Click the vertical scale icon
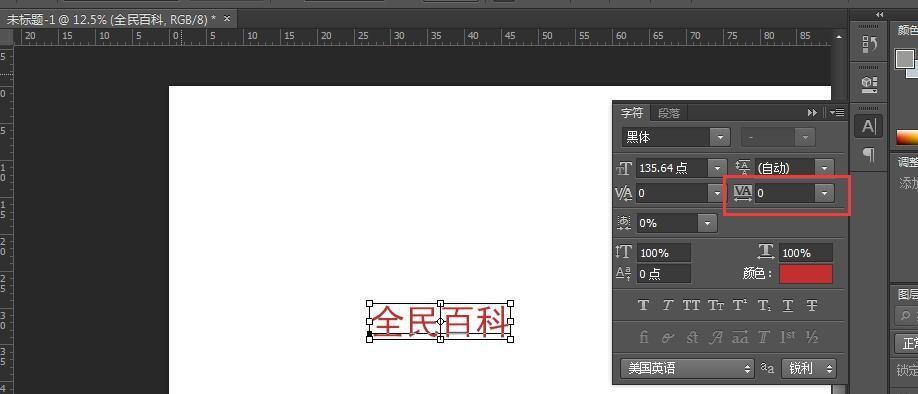 [x=624, y=253]
